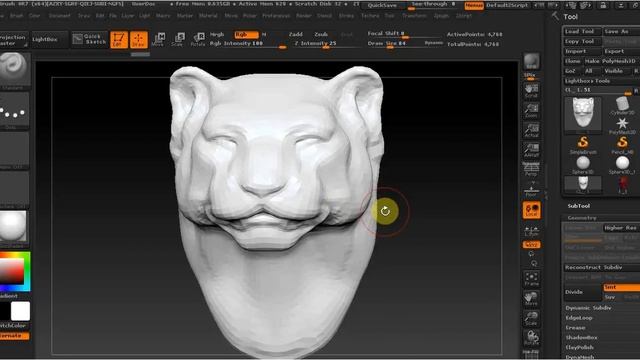Expand the Lightbox Tools section
The width and height of the screenshot is (640, 360).
coord(587,81)
